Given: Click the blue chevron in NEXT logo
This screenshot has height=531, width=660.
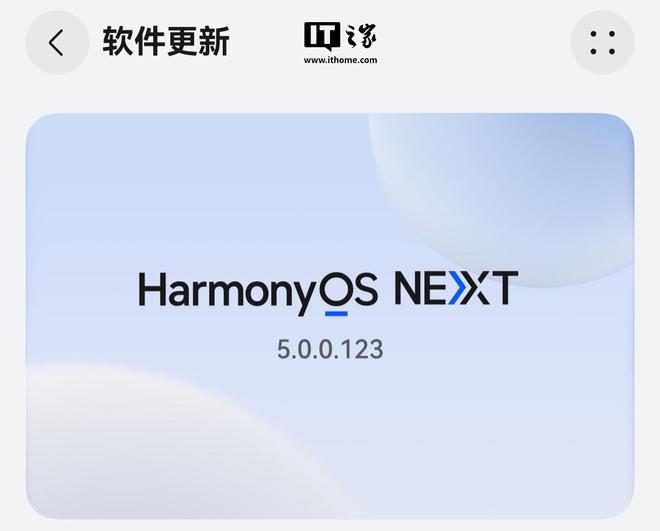Looking at the screenshot, I should (x=458, y=289).
